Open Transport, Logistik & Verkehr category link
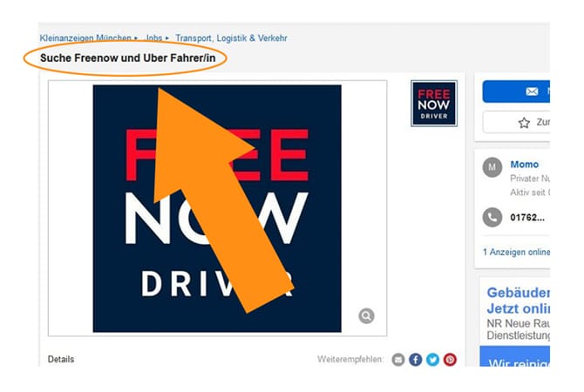This screenshot has height=392, width=584. [231, 38]
